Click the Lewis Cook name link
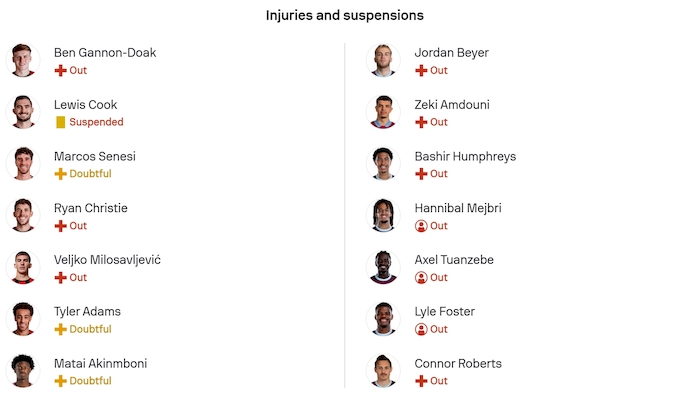 85,105
